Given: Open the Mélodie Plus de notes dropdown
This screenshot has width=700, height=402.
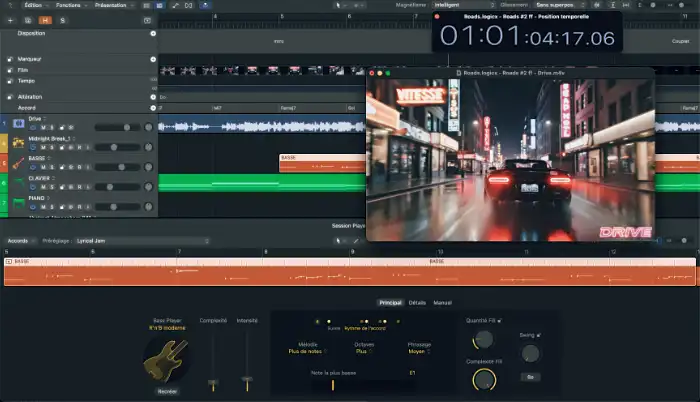Looking at the screenshot, I should tap(308, 352).
